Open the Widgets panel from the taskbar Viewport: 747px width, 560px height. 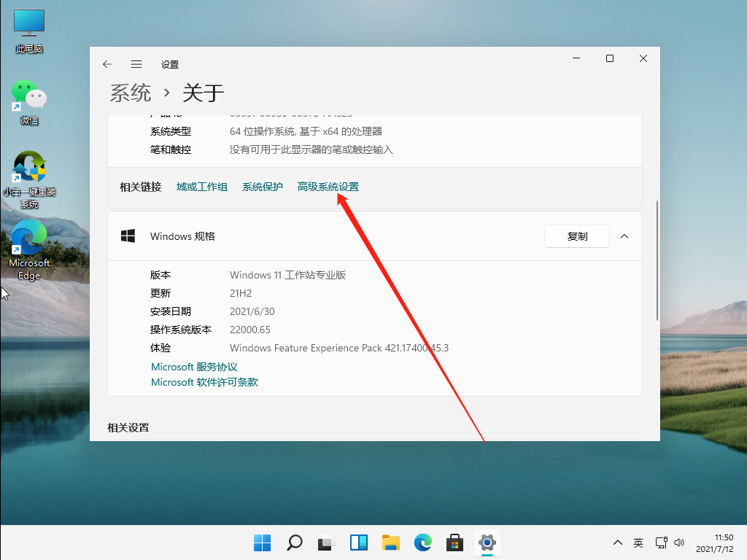(359, 542)
